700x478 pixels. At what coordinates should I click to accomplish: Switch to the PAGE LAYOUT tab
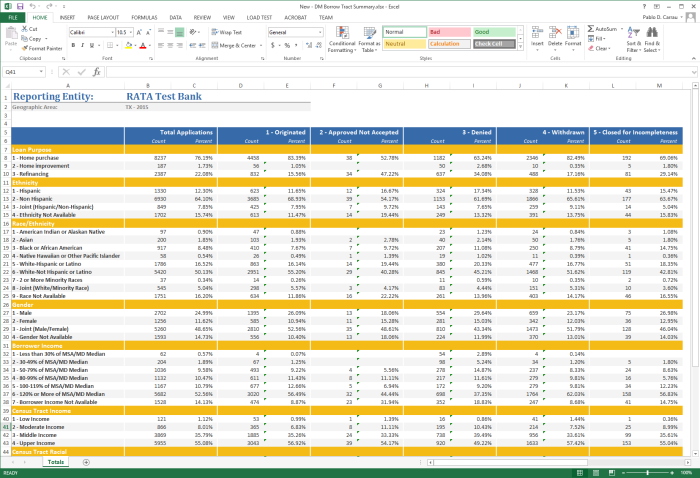pos(103,17)
